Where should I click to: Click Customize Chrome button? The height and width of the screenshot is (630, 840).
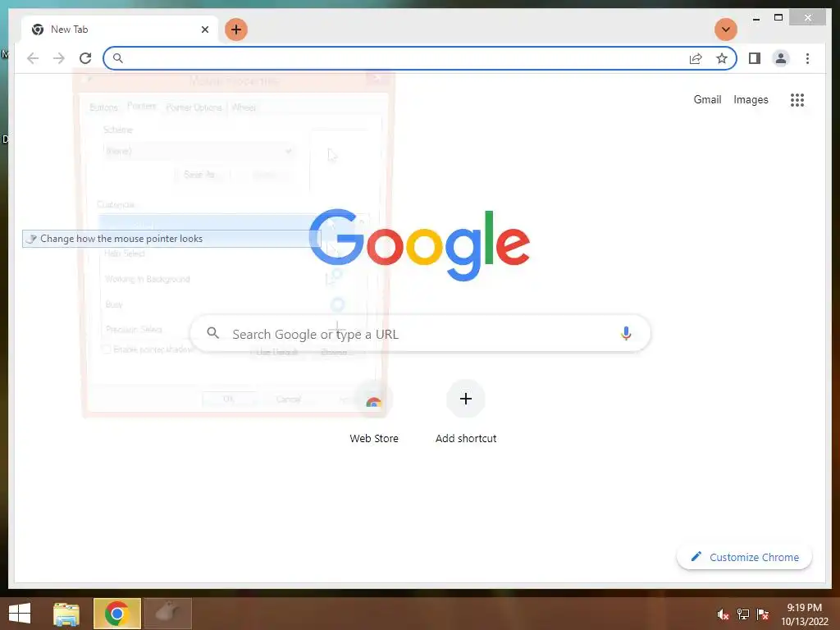point(745,557)
